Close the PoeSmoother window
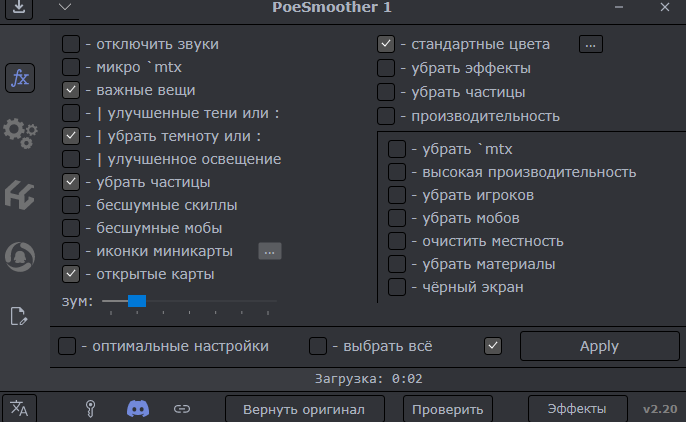The height and width of the screenshot is (422, 686). [665, 7]
